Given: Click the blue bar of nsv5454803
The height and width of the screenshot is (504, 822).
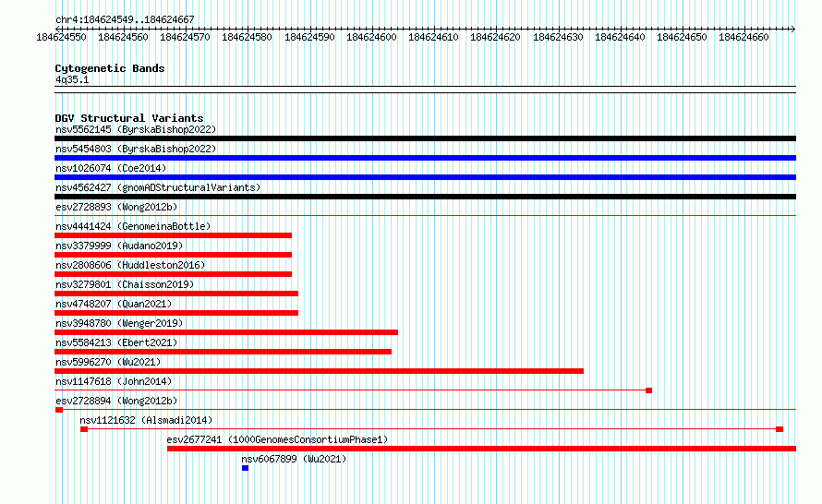Looking at the screenshot, I should (425, 158).
